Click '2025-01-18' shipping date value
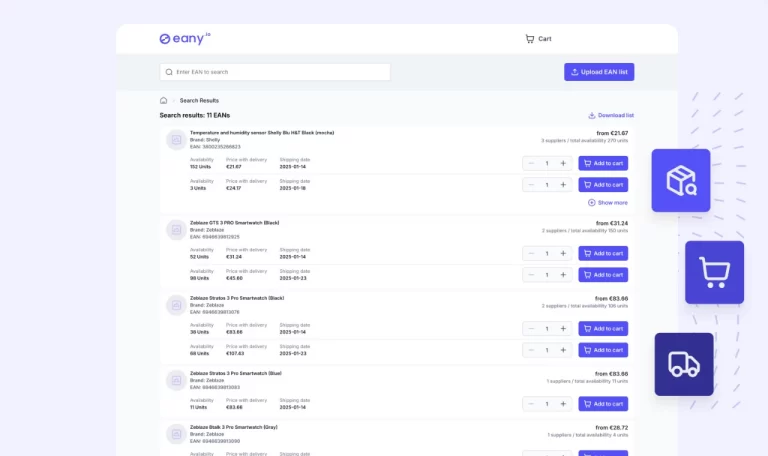This screenshot has height=456, width=768. (x=292, y=188)
